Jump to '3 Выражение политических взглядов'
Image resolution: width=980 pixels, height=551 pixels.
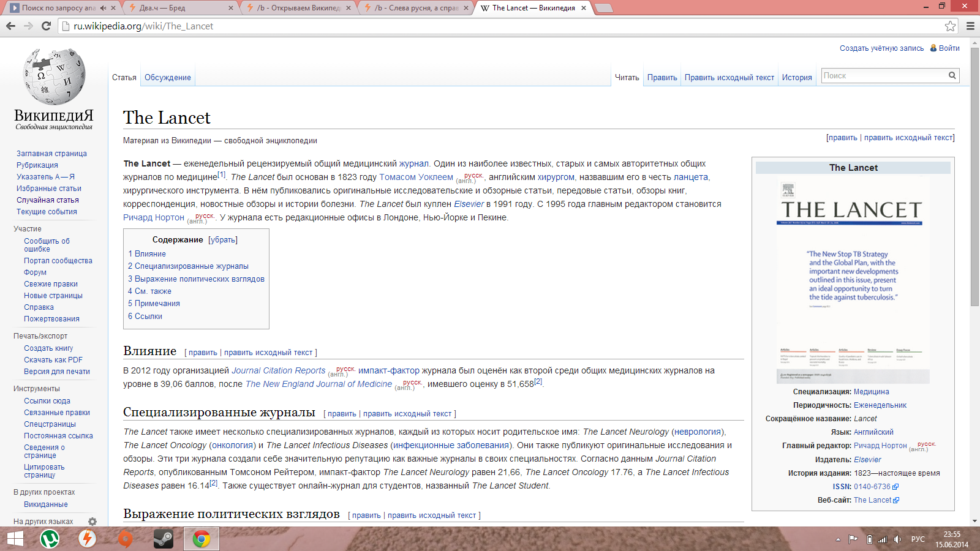point(196,279)
